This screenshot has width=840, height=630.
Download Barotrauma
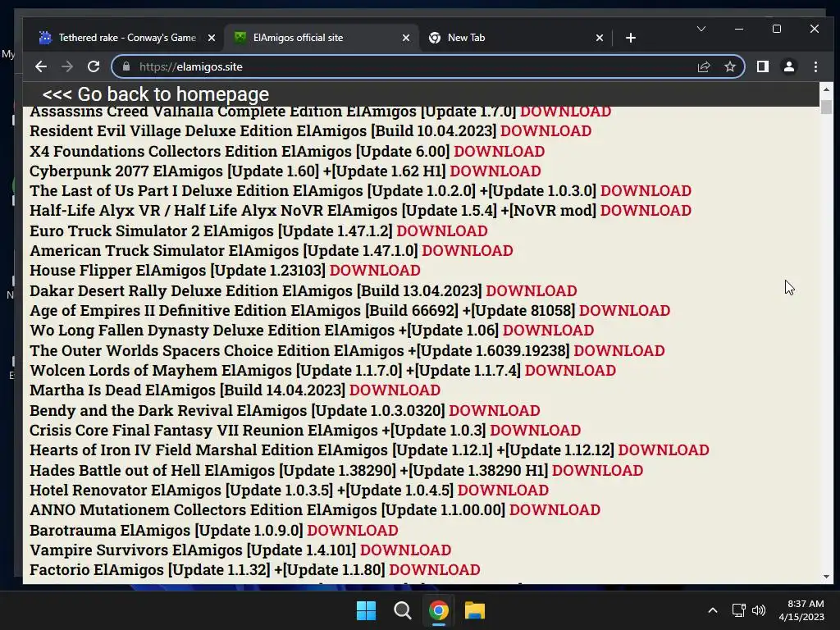[353, 531]
